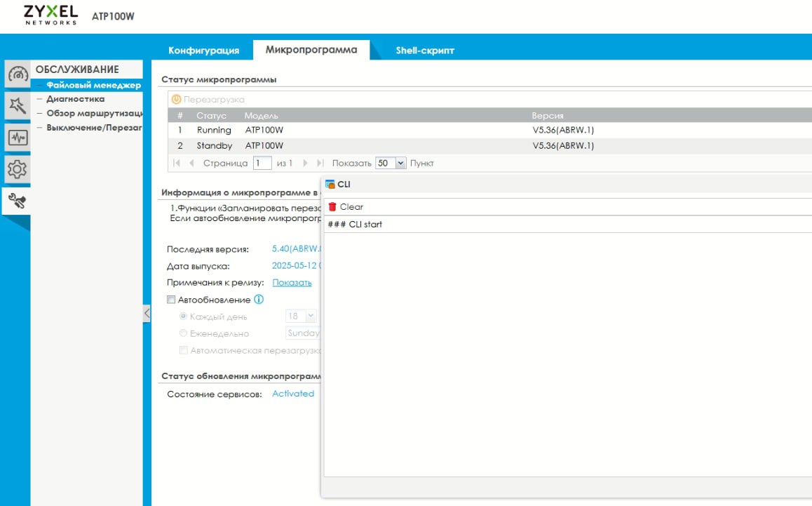Click the page number input field
Screen dimensions: 812x506
tap(262, 163)
